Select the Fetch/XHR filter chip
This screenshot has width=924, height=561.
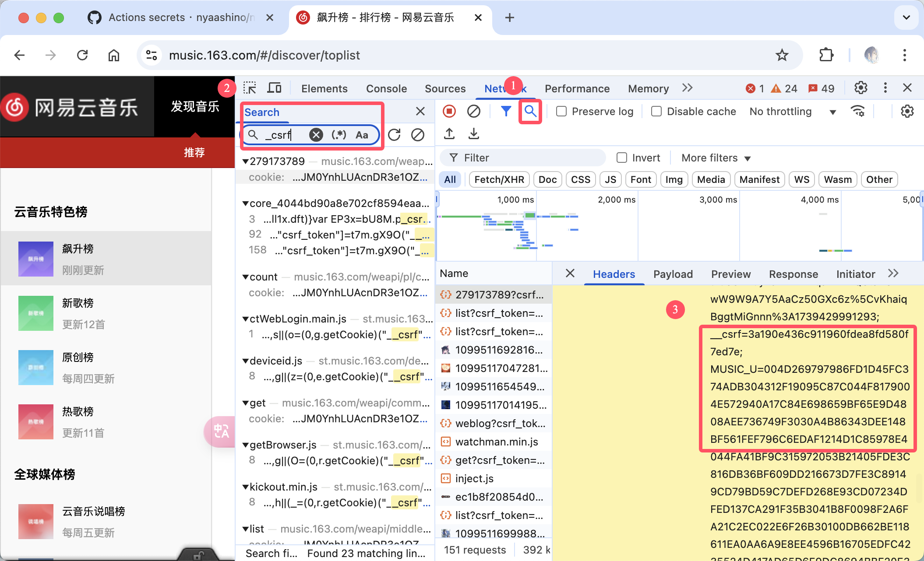499,179
